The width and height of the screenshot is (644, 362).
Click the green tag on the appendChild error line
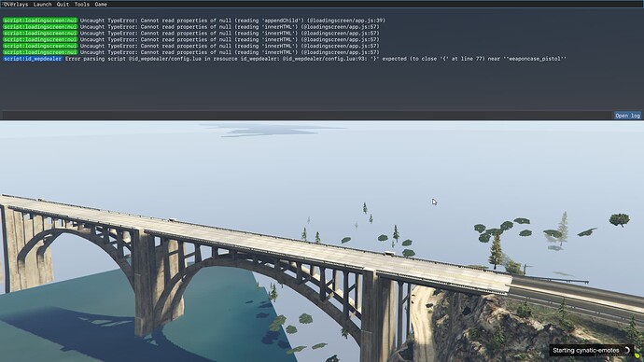pyautogui.click(x=40, y=21)
